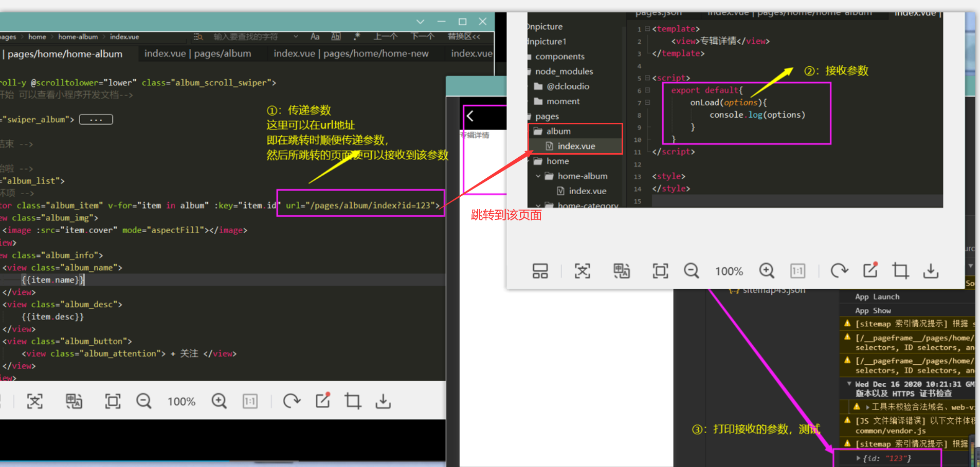Select the node_modules folder in file tree
Image resolution: width=980 pixels, height=467 pixels.
pyautogui.click(x=564, y=71)
